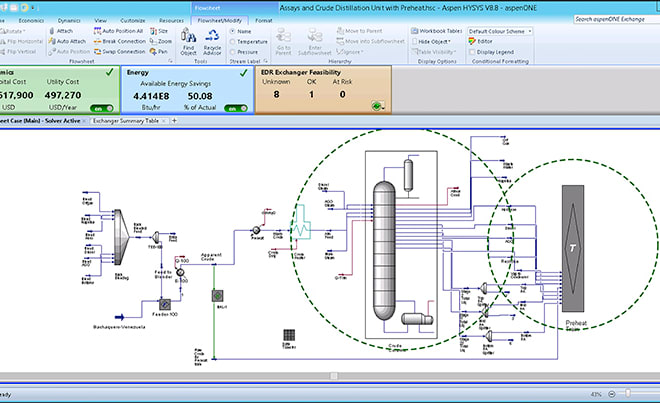Viewport: 660px width, 403px height.
Task: Toggle the Energy panel on switch
Action: (236, 108)
